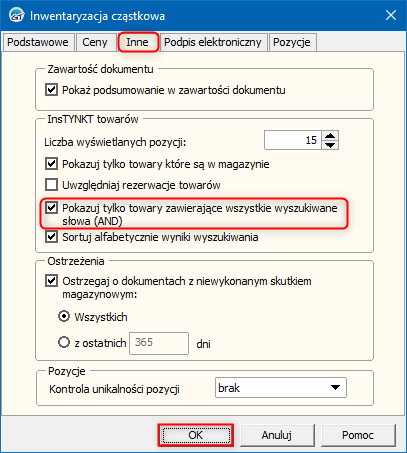Toggle Pokaż podsumowanie w zawartości dokumentu checkbox

click(51, 90)
